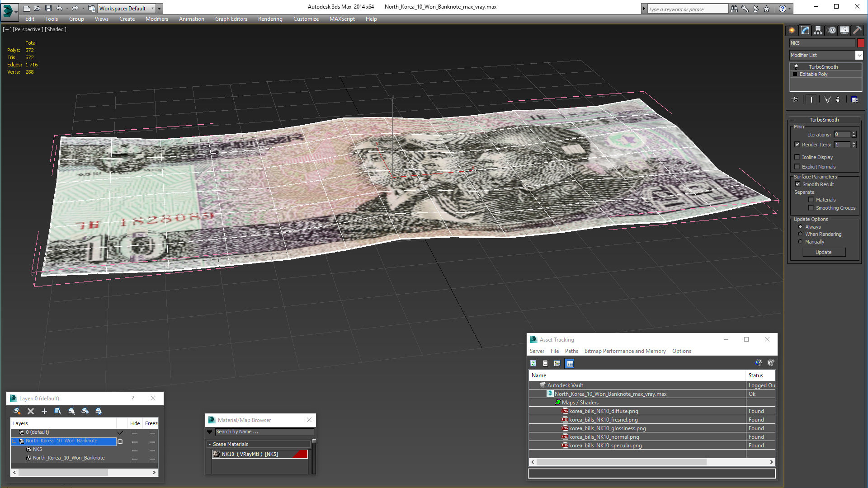Check Separate by Materials checkbox

[811, 200]
